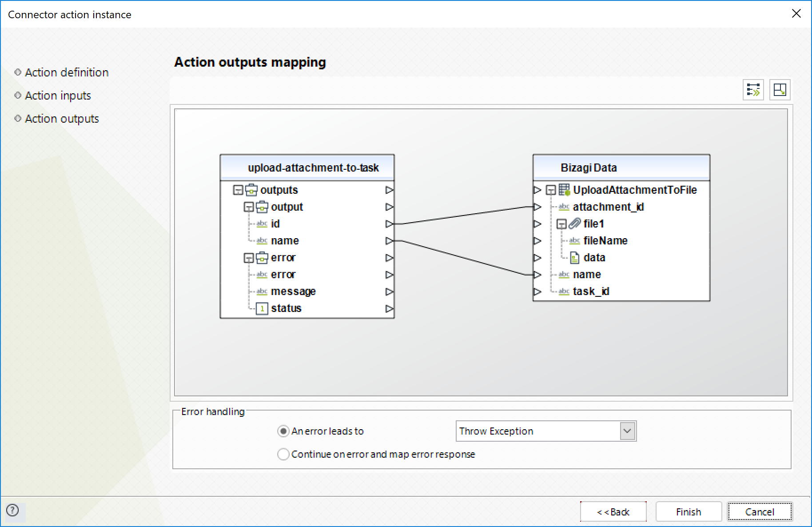Click the input connector arrow for task_id

(537, 291)
